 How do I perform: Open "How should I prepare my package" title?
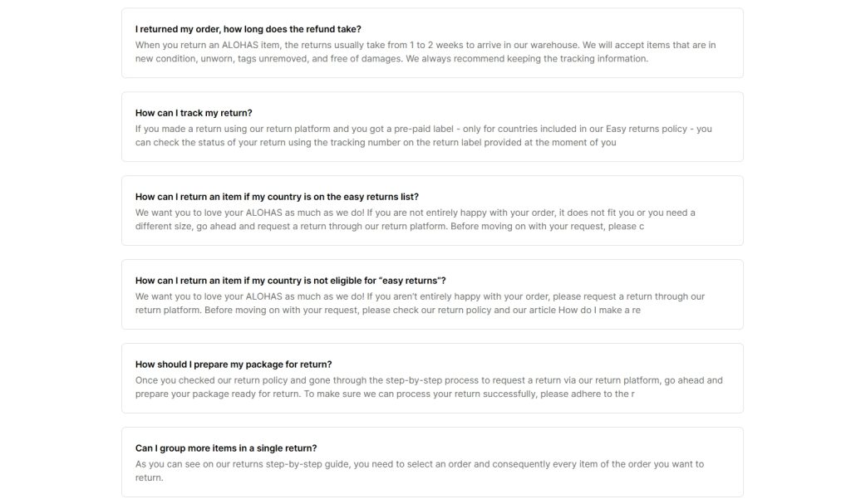pyautogui.click(x=234, y=365)
